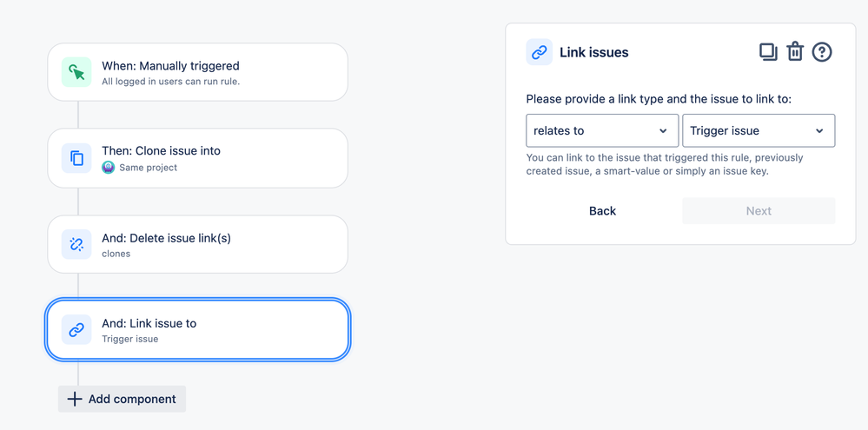Add component below the rule steps
The height and width of the screenshot is (430, 868).
[x=122, y=399]
